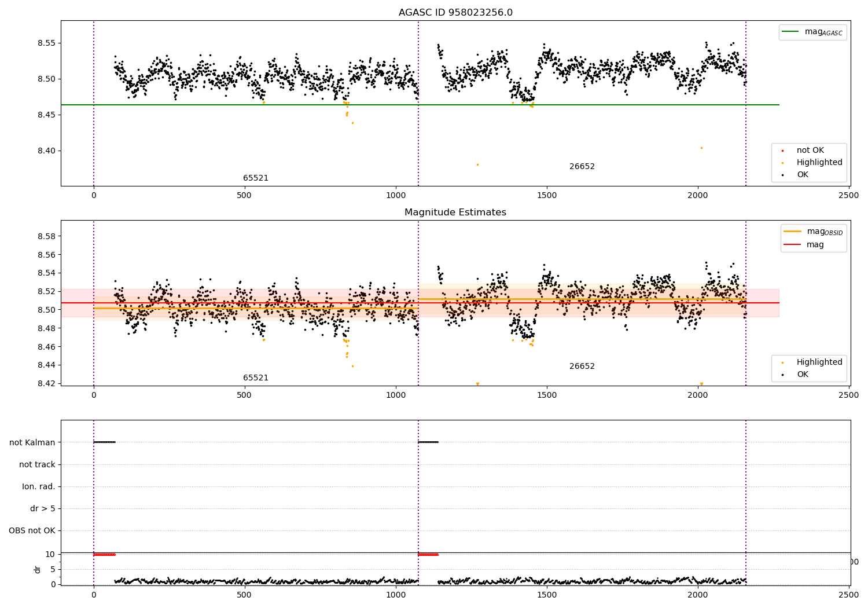This screenshot has width=868, height=608.
Task: Click the 5 tick on the dr axis
Action: (x=53, y=570)
